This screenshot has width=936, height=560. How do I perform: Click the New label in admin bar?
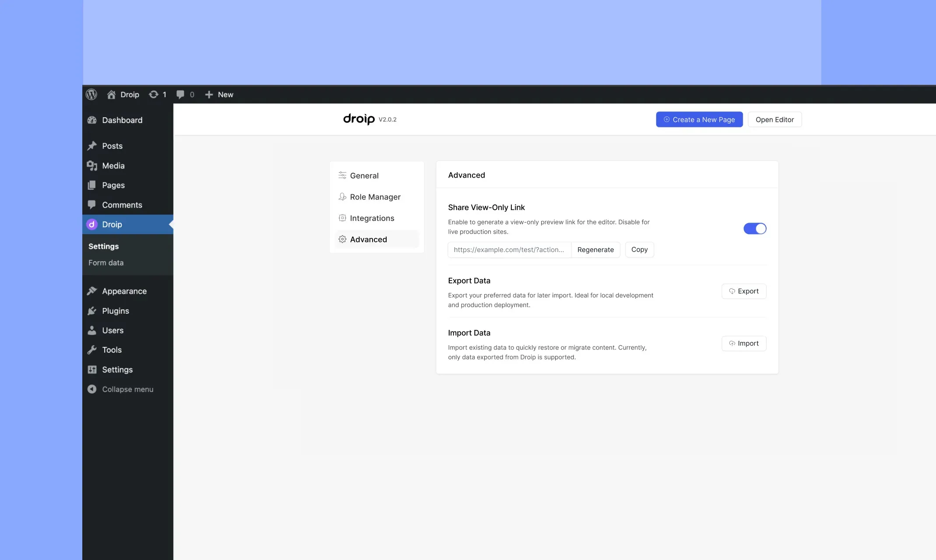point(225,94)
